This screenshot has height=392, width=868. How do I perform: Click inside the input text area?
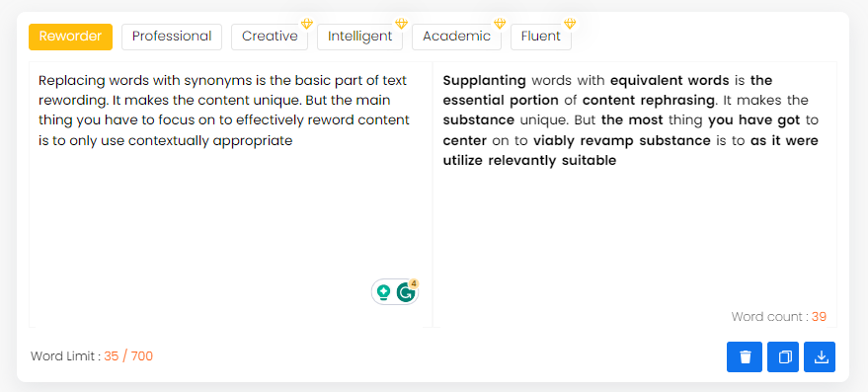click(230, 195)
